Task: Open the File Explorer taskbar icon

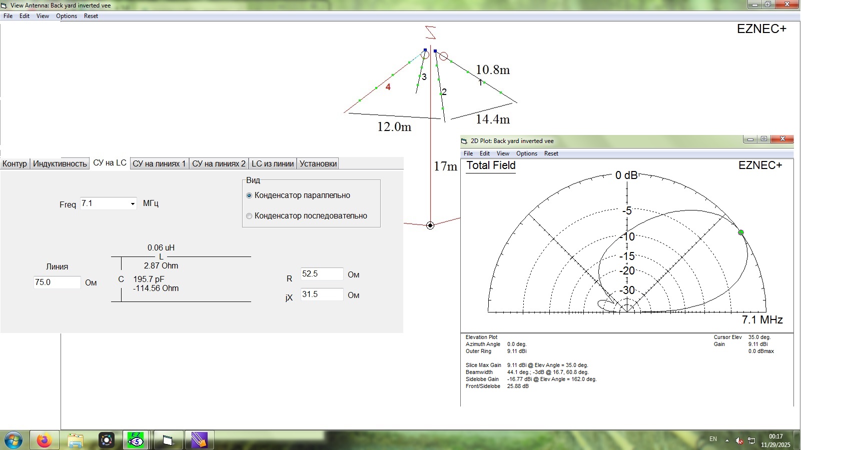Action: coord(76,440)
